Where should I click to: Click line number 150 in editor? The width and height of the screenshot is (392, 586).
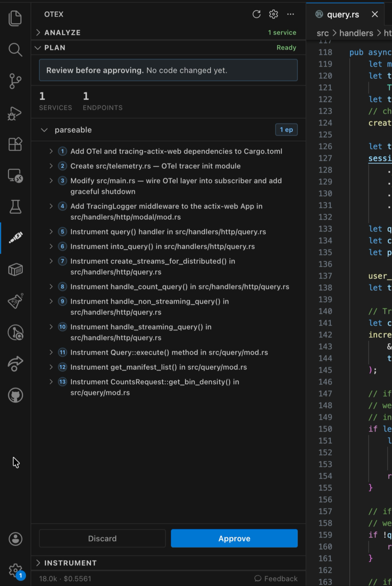click(x=325, y=429)
